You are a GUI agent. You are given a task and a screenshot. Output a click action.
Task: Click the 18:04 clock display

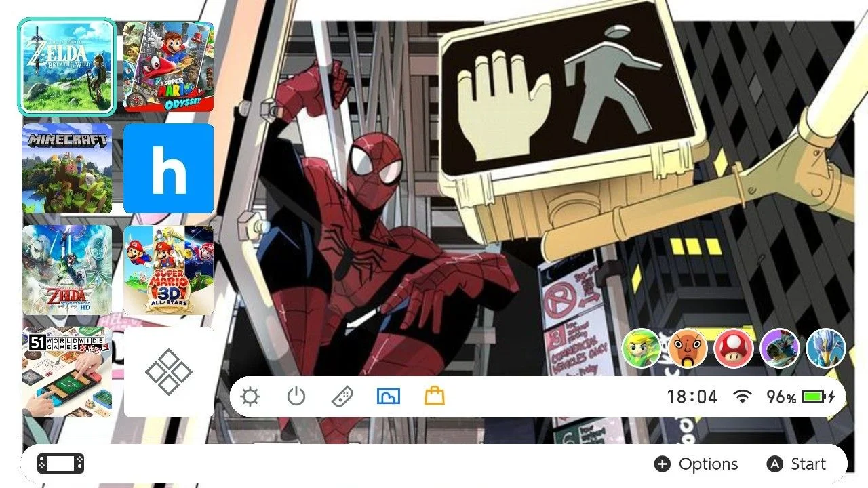point(692,396)
